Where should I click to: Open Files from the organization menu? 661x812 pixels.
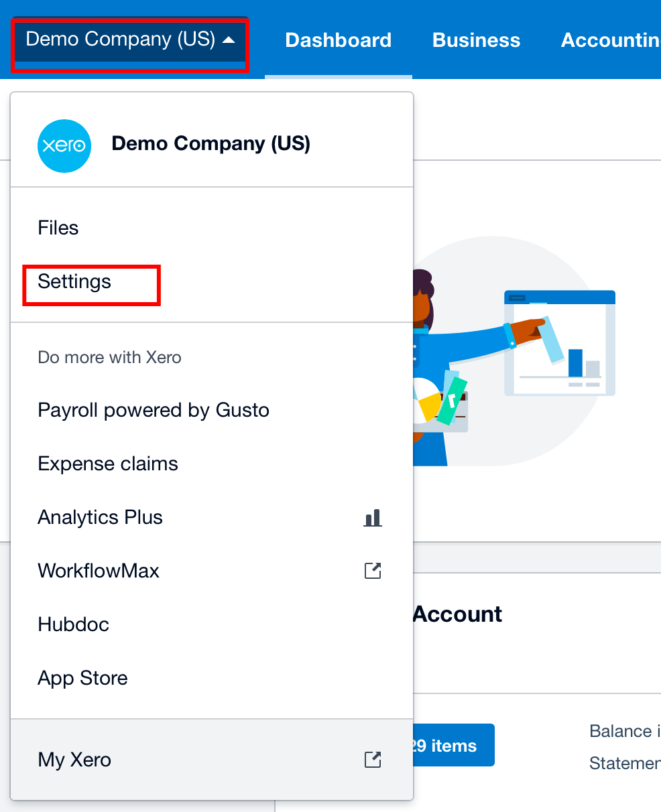pyautogui.click(x=58, y=228)
